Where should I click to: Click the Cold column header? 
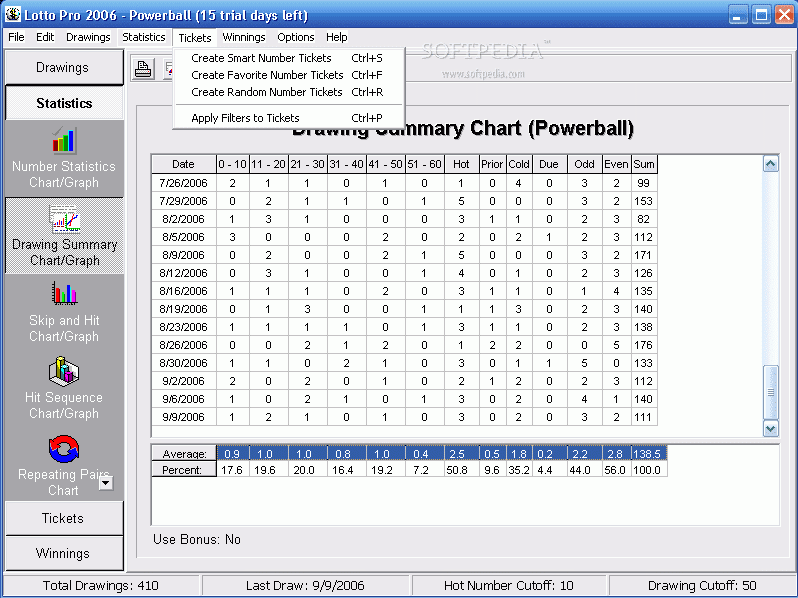[x=519, y=164]
